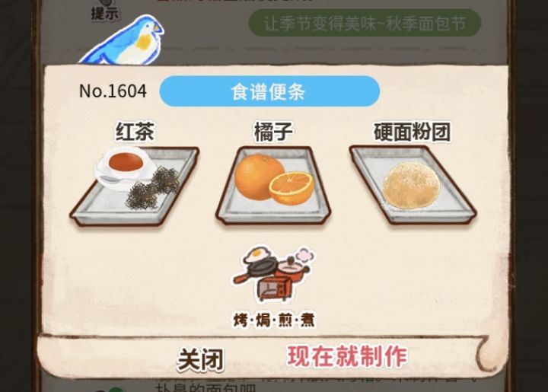
Task: Click 现在就制作 to cook now
Action: pyautogui.click(x=347, y=356)
